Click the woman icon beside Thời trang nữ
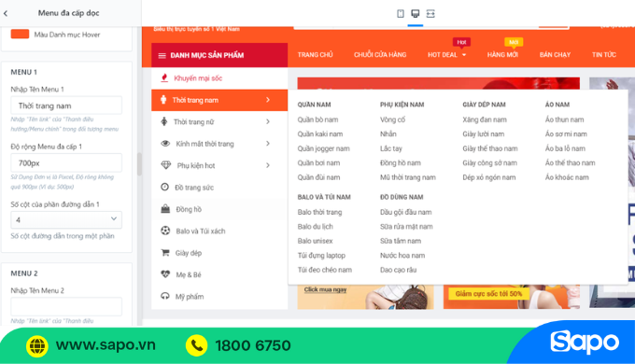This screenshot has height=364, width=635. tap(164, 121)
